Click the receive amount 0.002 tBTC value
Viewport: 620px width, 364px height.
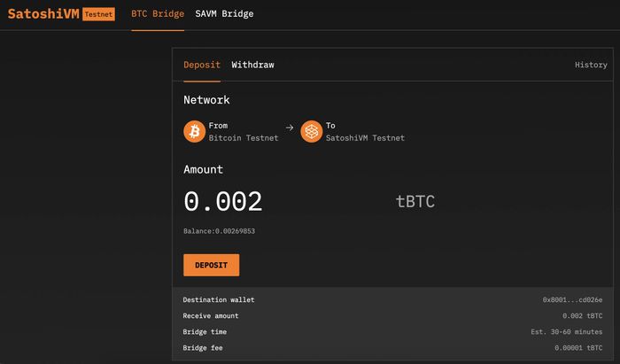click(x=583, y=316)
